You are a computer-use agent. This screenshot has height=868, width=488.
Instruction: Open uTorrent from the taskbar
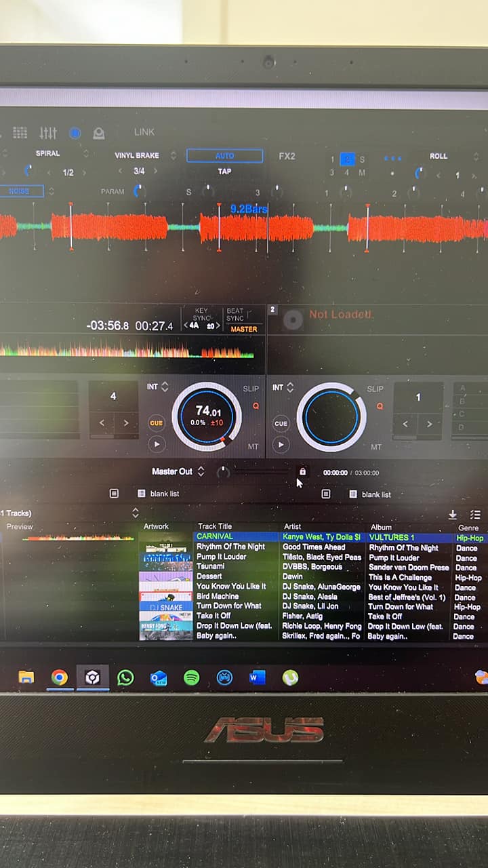click(x=290, y=677)
